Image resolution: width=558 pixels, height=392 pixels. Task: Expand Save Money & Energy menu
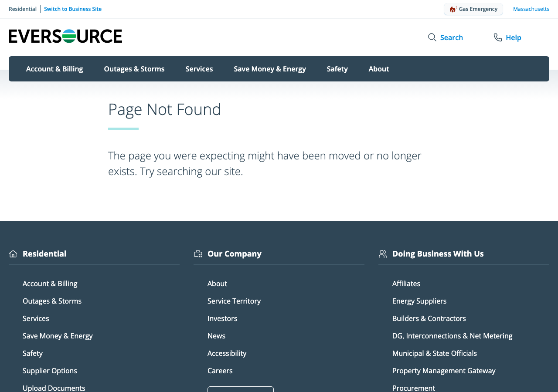pyautogui.click(x=270, y=69)
